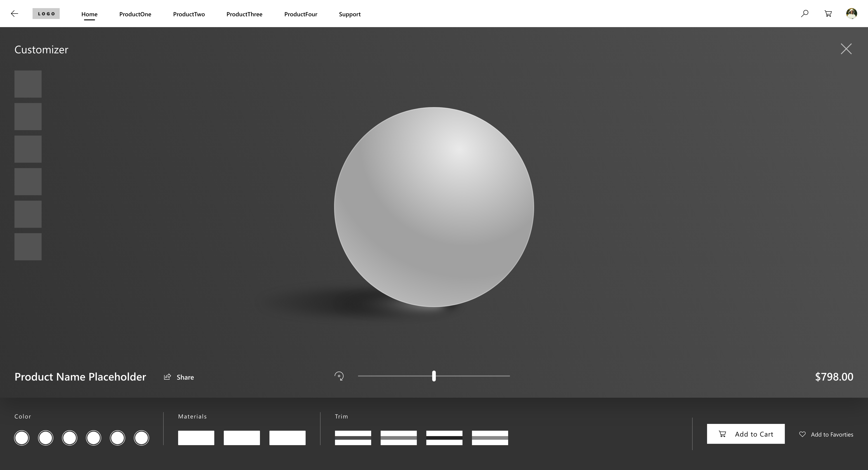
Task: Open the Support menu item
Action: click(349, 14)
